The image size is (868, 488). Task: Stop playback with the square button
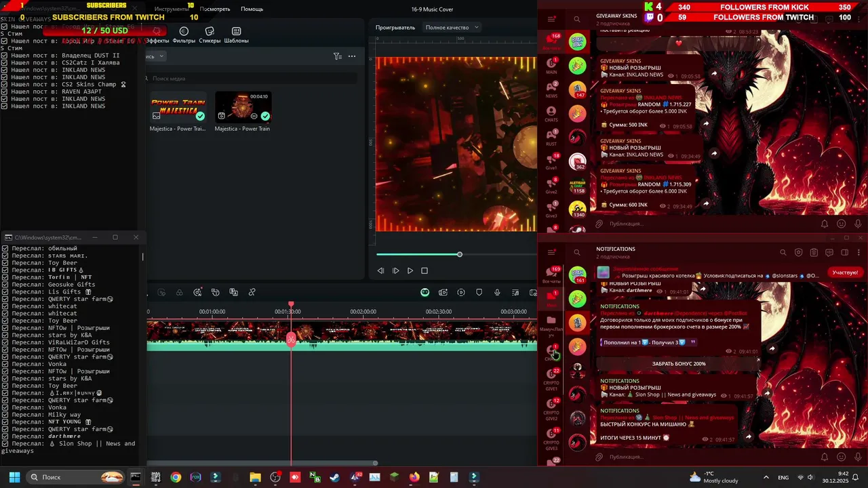(x=425, y=270)
